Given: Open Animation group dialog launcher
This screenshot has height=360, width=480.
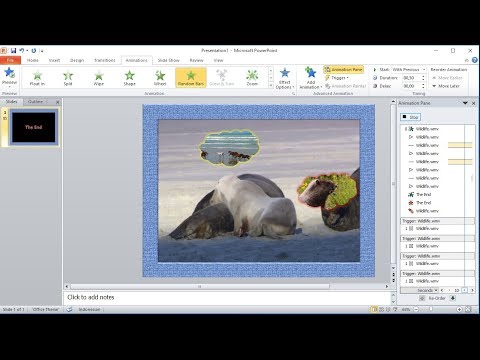Looking at the screenshot, I should click(293, 94).
